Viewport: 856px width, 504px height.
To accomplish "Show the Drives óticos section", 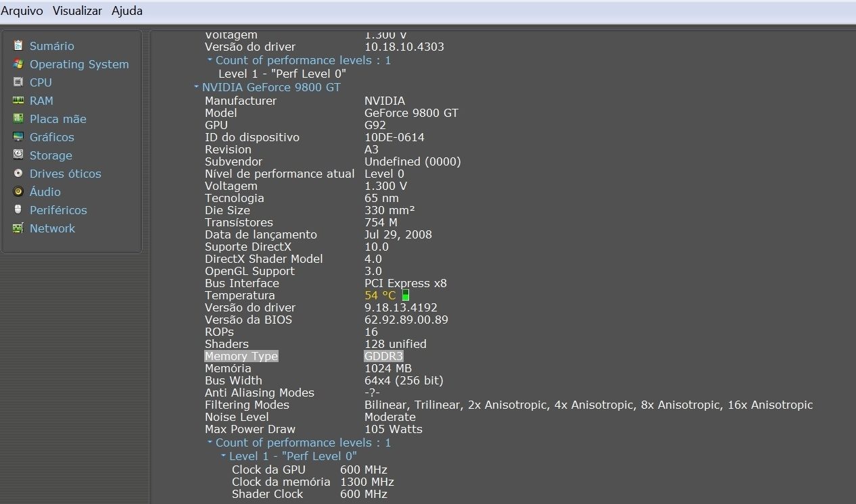I will [x=66, y=174].
